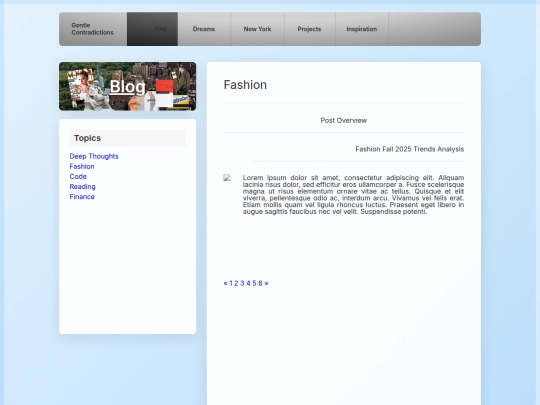The height and width of the screenshot is (405, 540).
Task: Go to the Dreams tab
Action: pos(204,29)
